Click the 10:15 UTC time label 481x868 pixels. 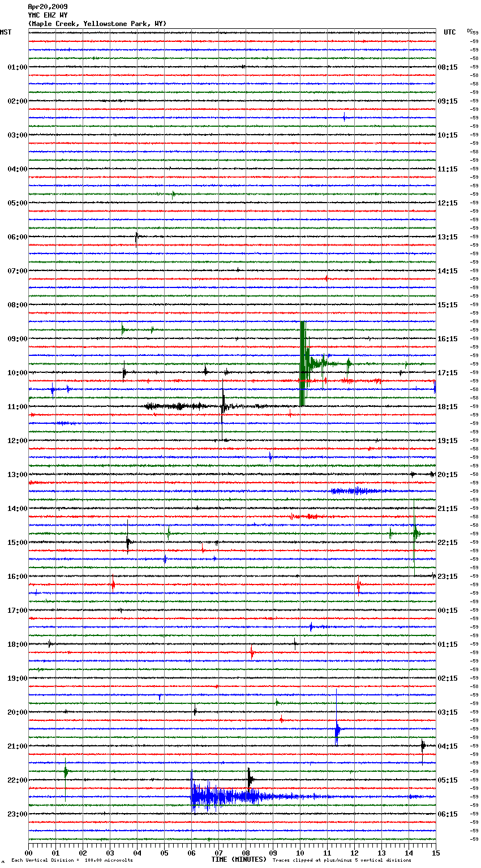pos(448,135)
